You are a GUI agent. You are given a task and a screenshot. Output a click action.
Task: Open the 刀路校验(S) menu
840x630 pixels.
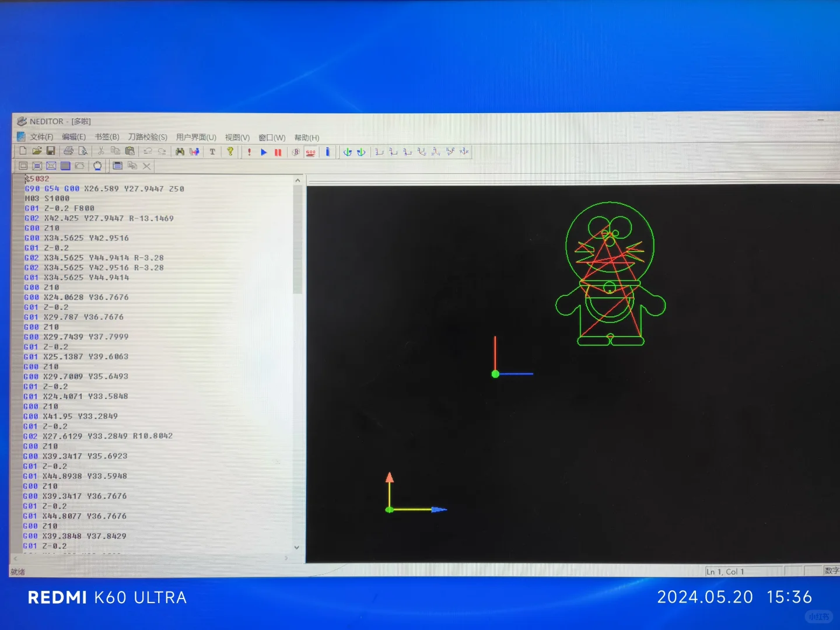(x=148, y=137)
